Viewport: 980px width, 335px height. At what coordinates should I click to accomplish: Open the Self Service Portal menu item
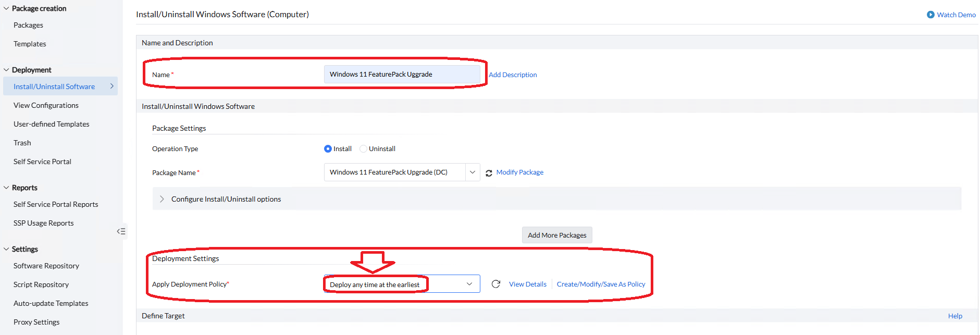(x=42, y=162)
